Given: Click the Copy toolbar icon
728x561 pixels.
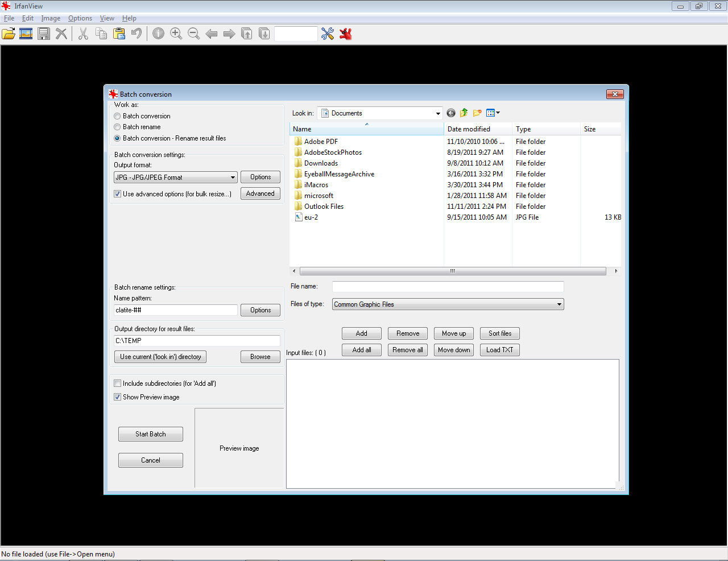Looking at the screenshot, I should 101,34.
